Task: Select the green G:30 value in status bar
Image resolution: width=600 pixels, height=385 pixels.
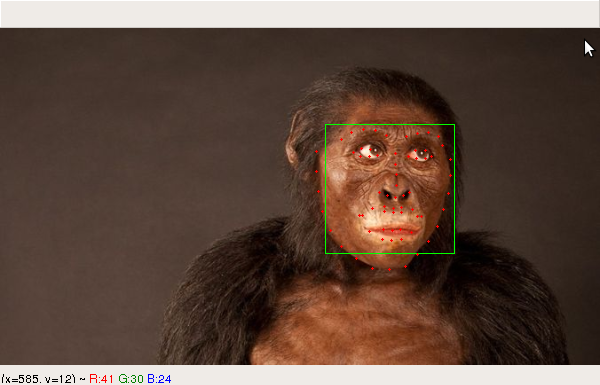Action: coord(131,379)
